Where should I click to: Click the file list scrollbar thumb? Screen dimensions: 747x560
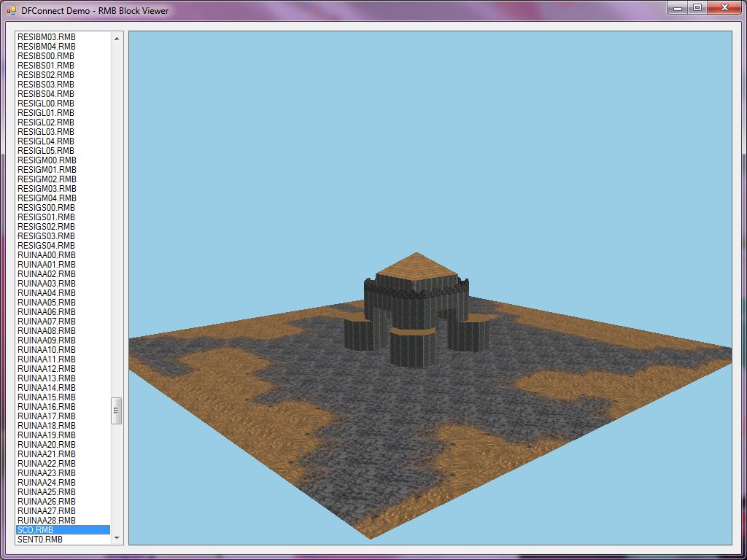click(x=117, y=411)
